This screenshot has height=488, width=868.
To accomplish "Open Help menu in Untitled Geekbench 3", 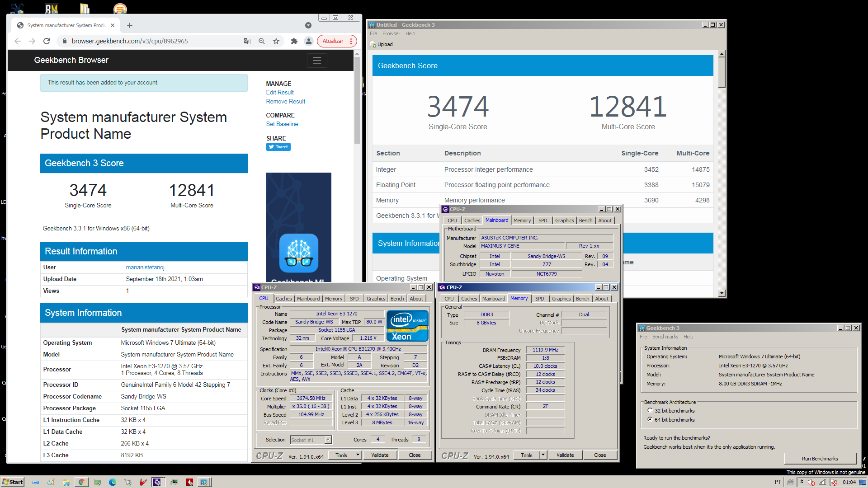I will tap(410, 33).
